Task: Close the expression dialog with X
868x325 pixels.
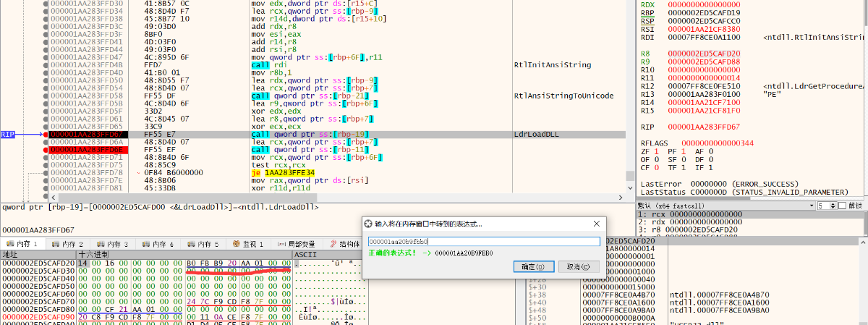Action: (x=595, y=224)
